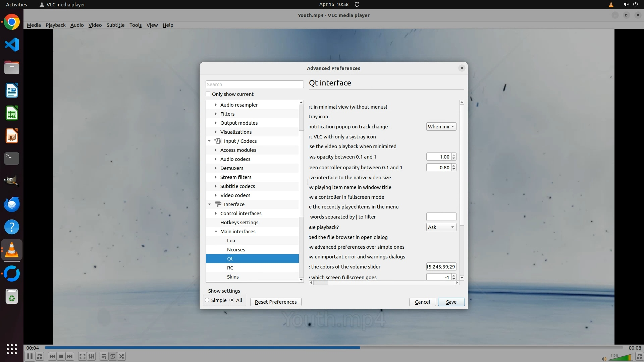This screenshot has width=644, height=362.
Task: Pause playback with the pause button
Action: pos(30,356)
